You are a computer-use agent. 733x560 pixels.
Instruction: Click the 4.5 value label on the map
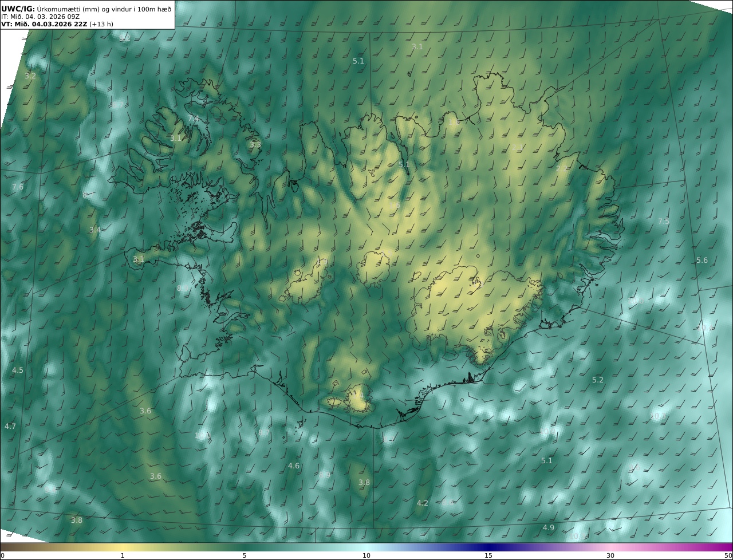[x=18, y=370]
